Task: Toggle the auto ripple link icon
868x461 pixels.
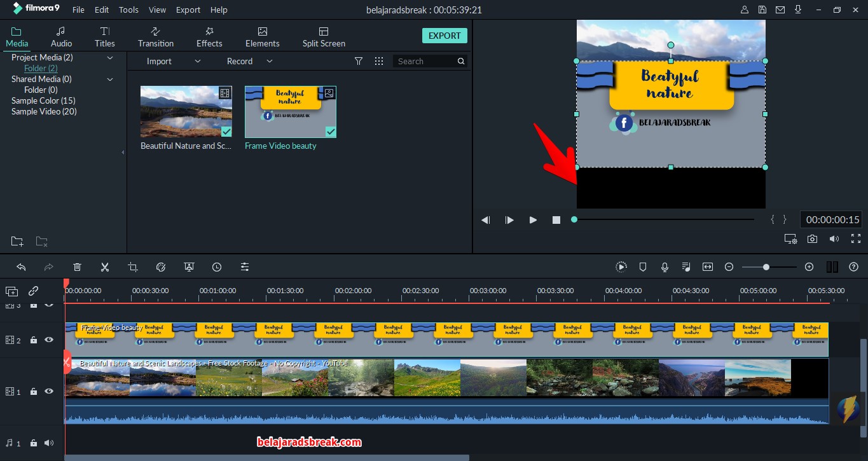Action: (x=33, y=291)
